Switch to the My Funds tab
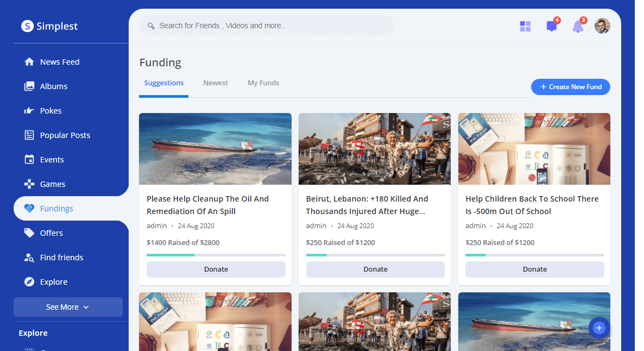644x351 pixels. tap(263, 83)
